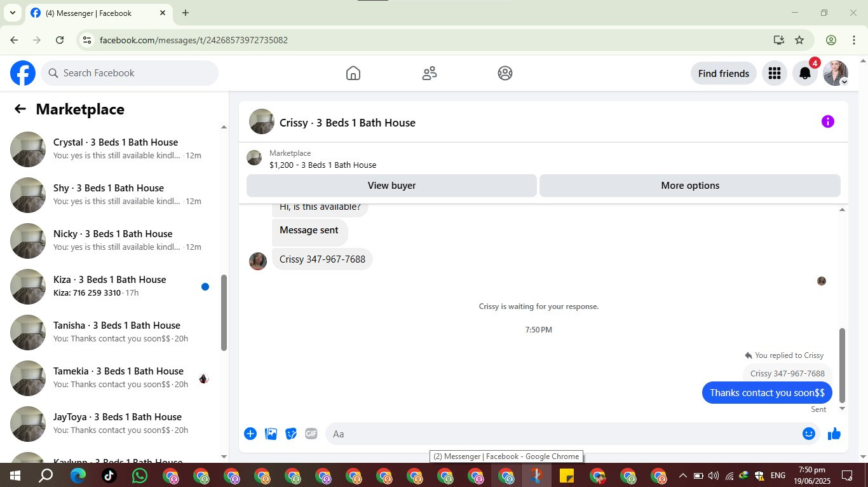The image size is (868, 487).
Task: Open the taskbar clock showing 7:50 pm
Action: [x=812, y=475]
